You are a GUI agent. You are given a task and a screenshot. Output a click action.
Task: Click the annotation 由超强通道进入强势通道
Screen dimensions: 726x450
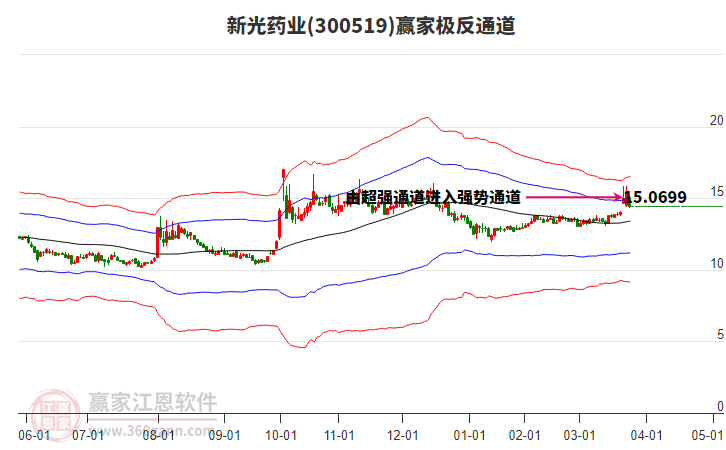pyautogui.click(x=434, y=198)
